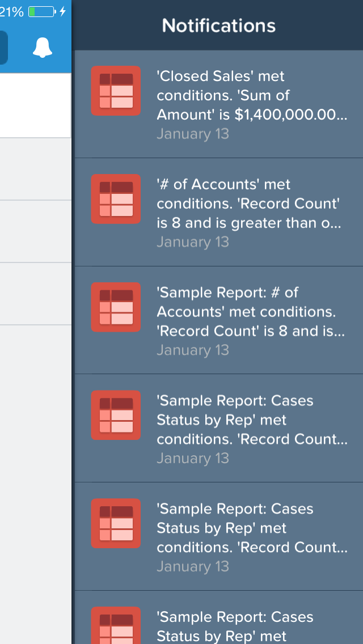This screenshot has width=363, height=644.
Task: Tap the charging bolt status icon
Action: (x=62, y=11)
